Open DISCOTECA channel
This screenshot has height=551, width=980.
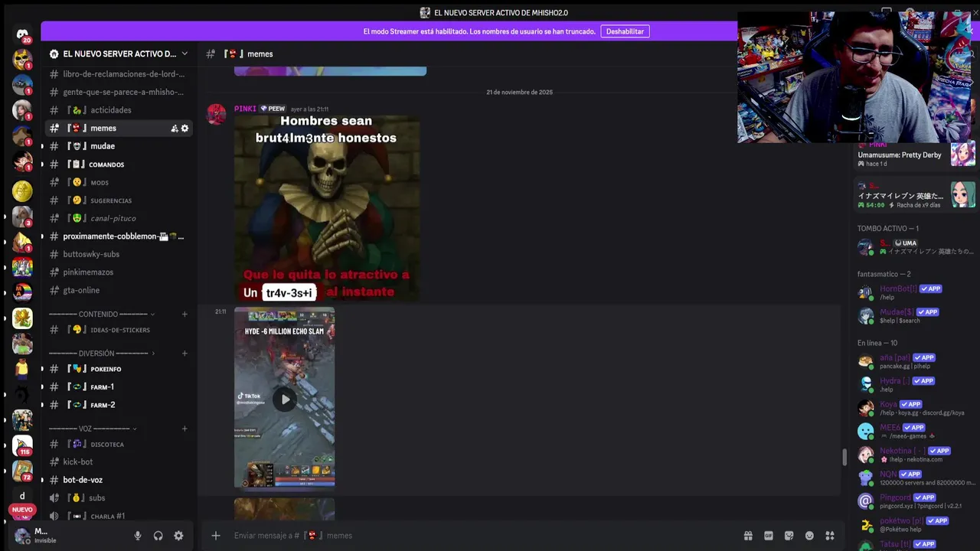(x=119, y=444)
